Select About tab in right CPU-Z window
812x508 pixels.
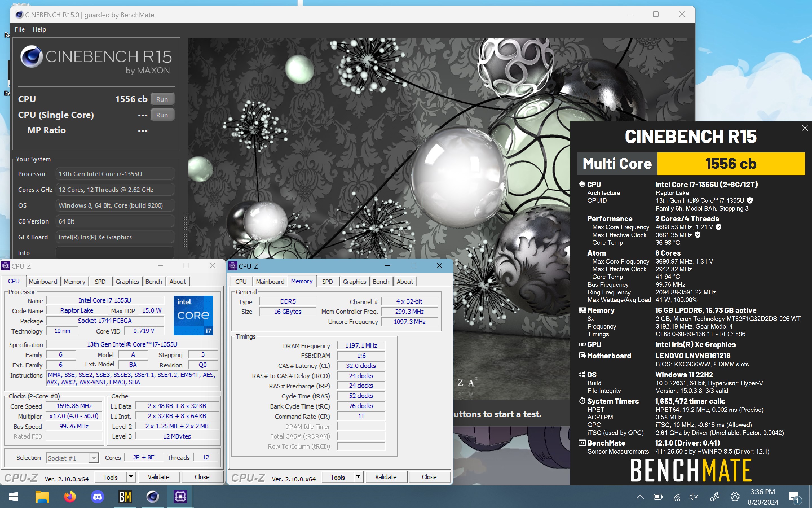click(x=405, y=282)
